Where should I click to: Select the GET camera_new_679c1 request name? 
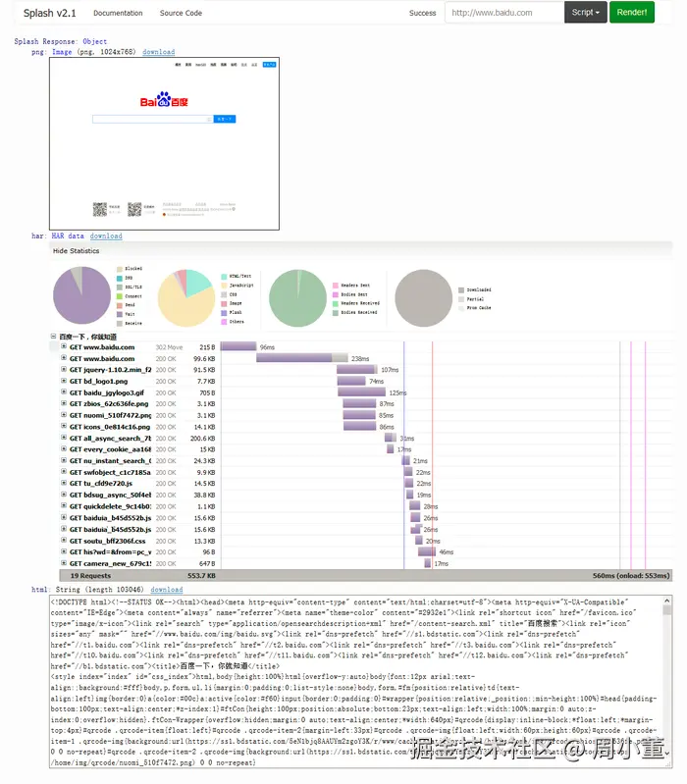[110, 563]
